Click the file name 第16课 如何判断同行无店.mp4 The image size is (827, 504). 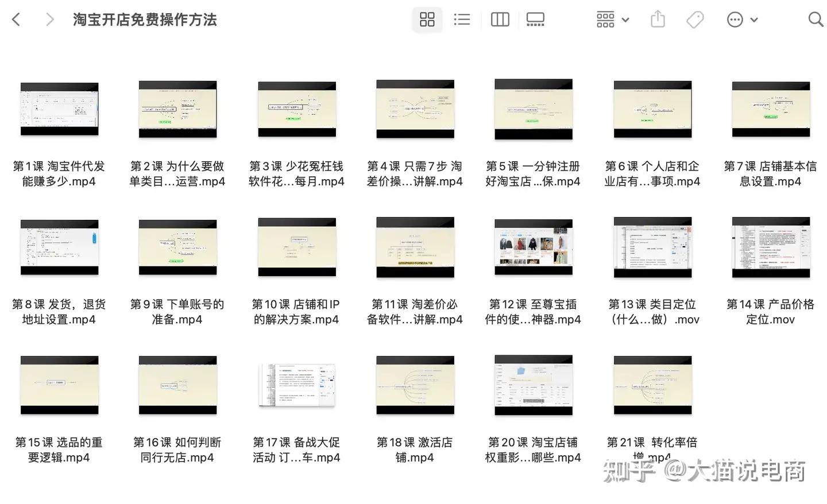coord(177,450)
